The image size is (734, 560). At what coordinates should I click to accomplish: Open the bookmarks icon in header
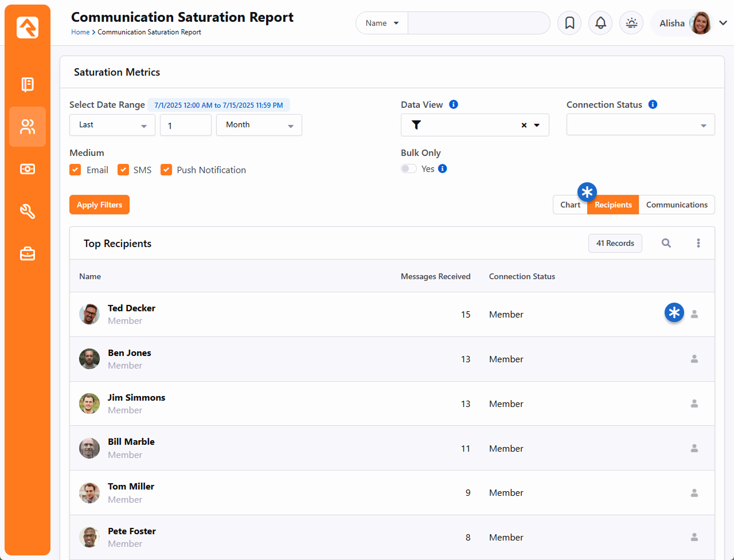pyautogui.click(x=569, y=23)
